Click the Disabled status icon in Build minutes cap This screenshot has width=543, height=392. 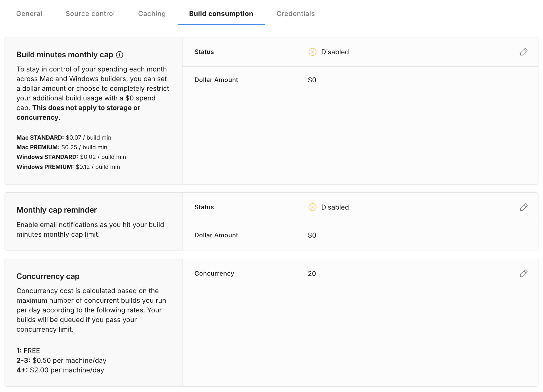pos(313,52)
